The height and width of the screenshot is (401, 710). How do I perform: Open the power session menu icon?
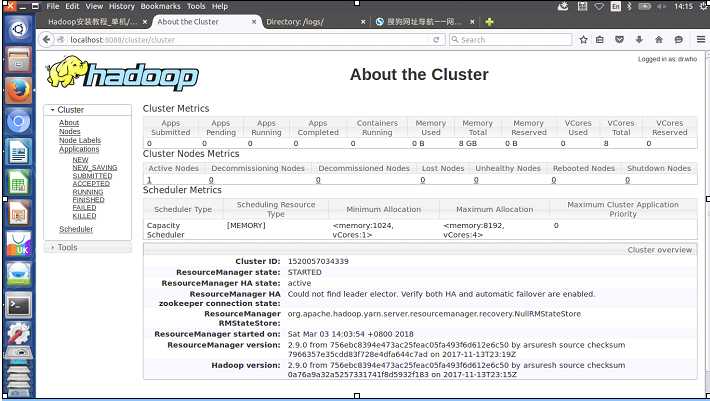tap(704, 6)
